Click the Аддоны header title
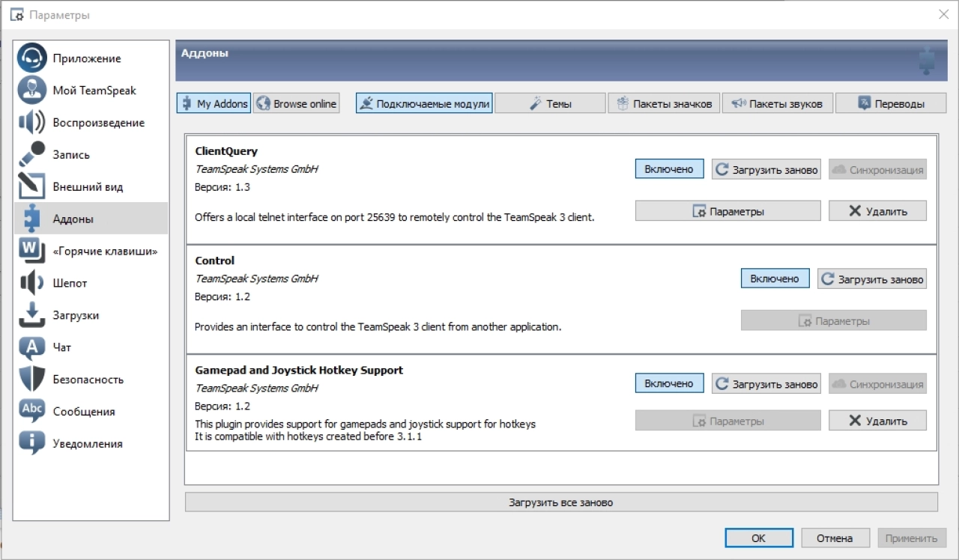This screenshot has width=959, height=560. click(x=205, y=53)
